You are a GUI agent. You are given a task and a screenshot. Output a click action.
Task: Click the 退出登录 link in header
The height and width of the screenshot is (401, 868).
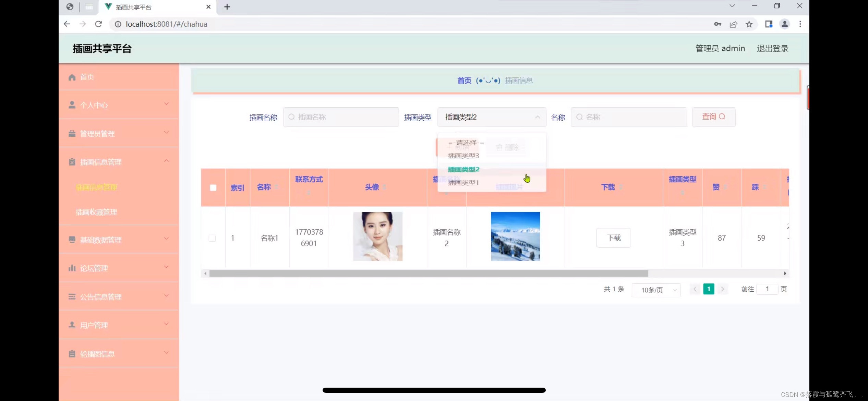772,48
